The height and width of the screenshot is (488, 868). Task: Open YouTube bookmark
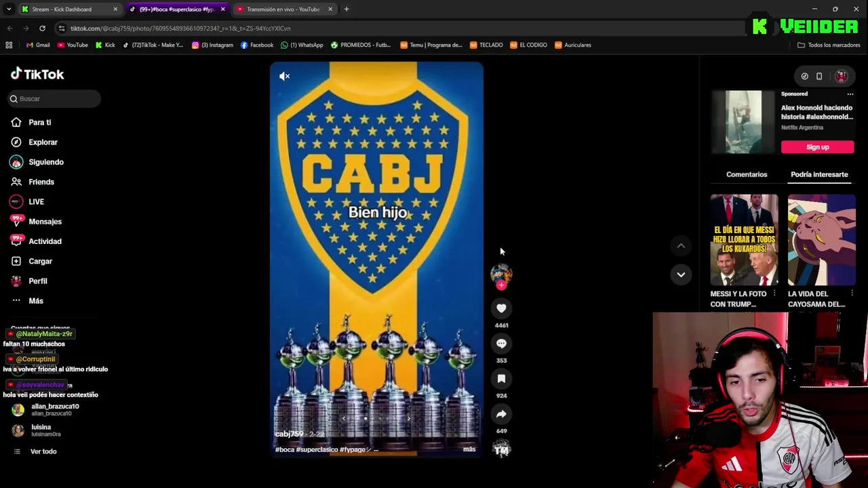(x=73, y=45)
